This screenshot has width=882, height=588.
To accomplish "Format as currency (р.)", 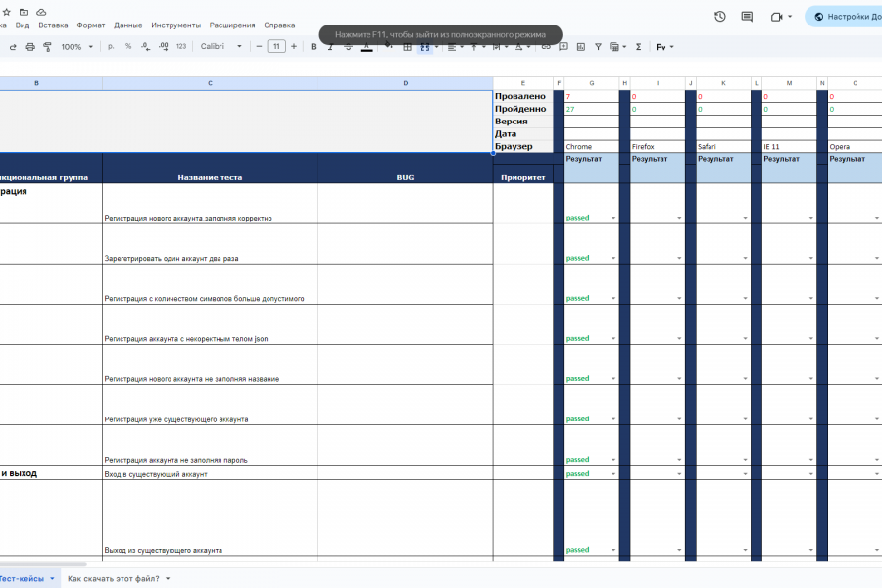I will [x=111, y=47].
